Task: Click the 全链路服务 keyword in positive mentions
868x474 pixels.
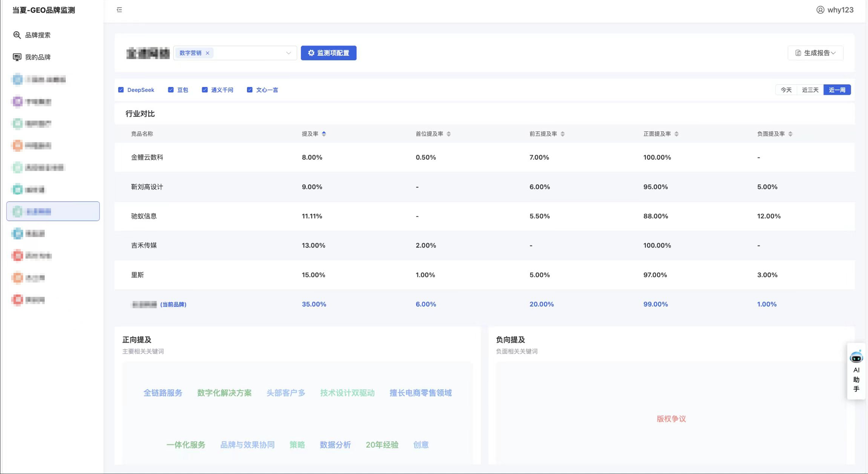Action: 163,393
